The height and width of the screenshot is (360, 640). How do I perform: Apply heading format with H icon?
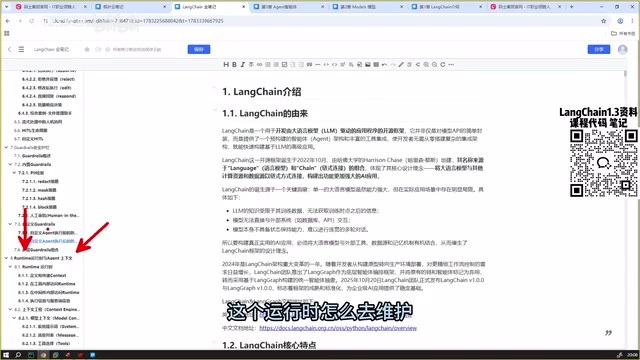[226, 64]
